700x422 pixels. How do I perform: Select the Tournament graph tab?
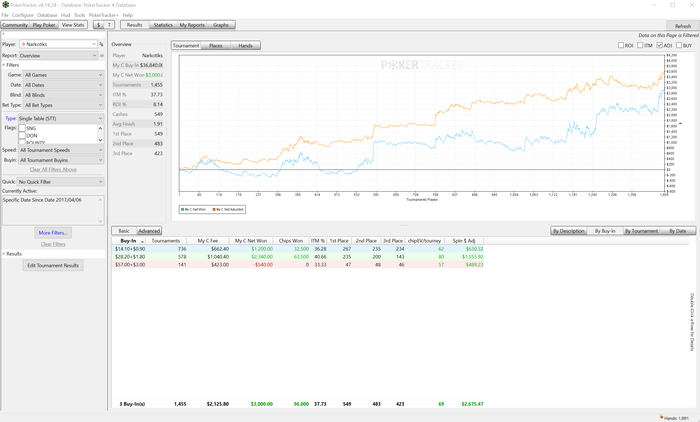click(186, 46)
